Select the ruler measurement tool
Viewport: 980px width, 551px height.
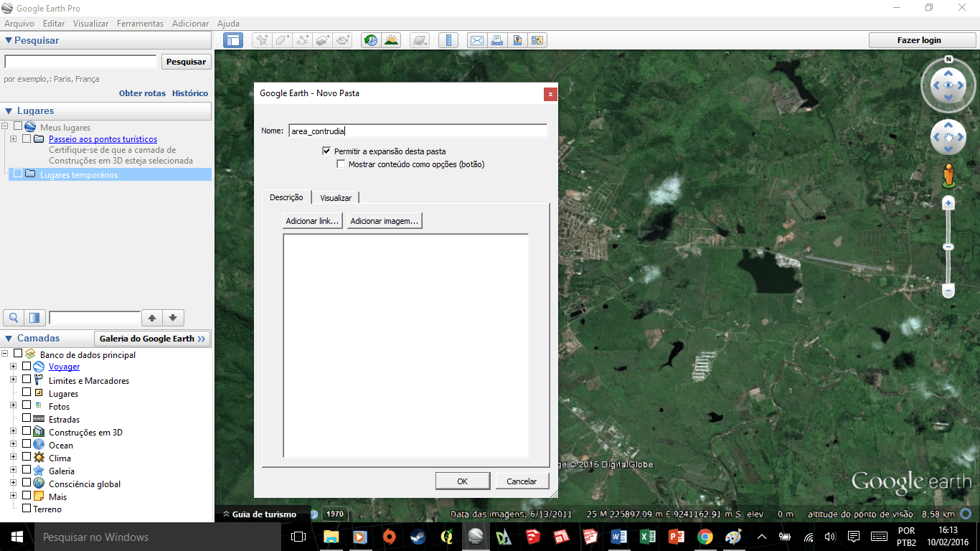point(448,40)
